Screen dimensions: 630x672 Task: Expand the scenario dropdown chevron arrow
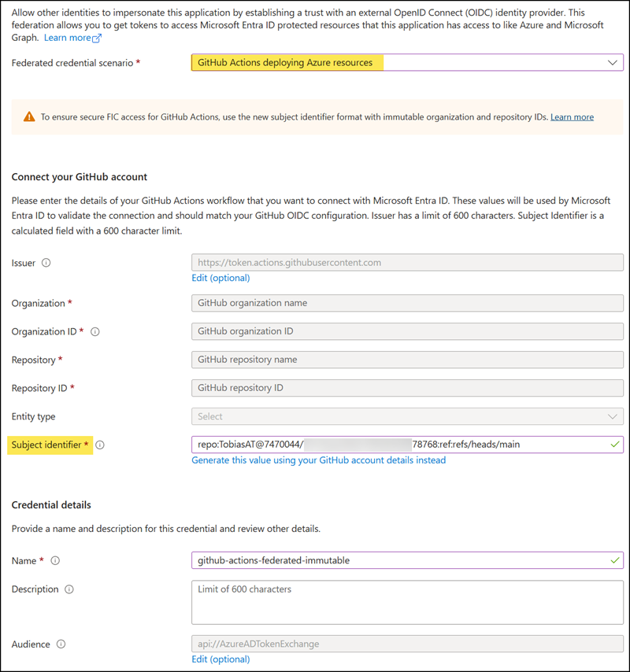pos(612,63)
